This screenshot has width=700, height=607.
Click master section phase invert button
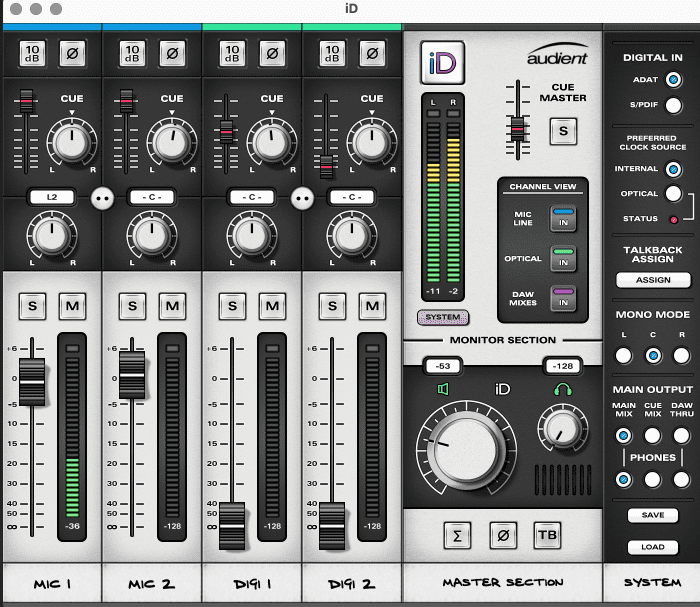coord(503,535)
